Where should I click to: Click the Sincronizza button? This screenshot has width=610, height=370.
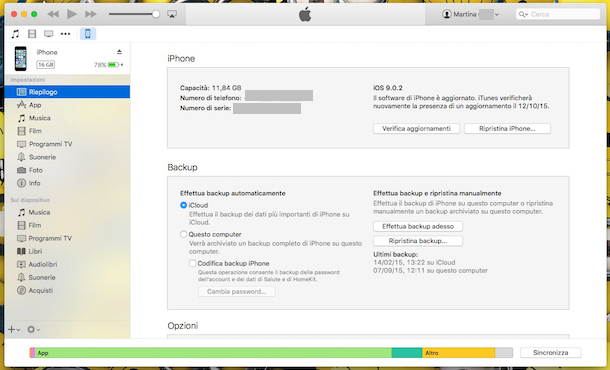[x=550, y=352]
